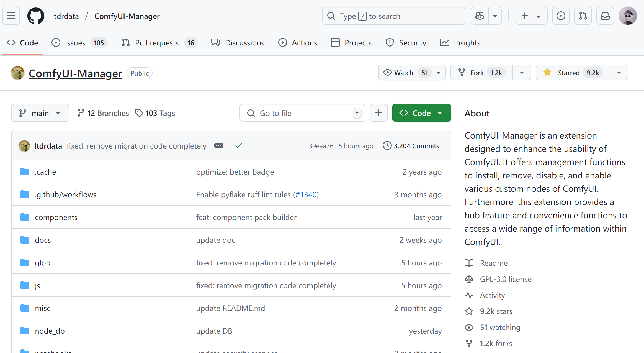Open the js folder
644x353 pixels.
click(37, 285)
